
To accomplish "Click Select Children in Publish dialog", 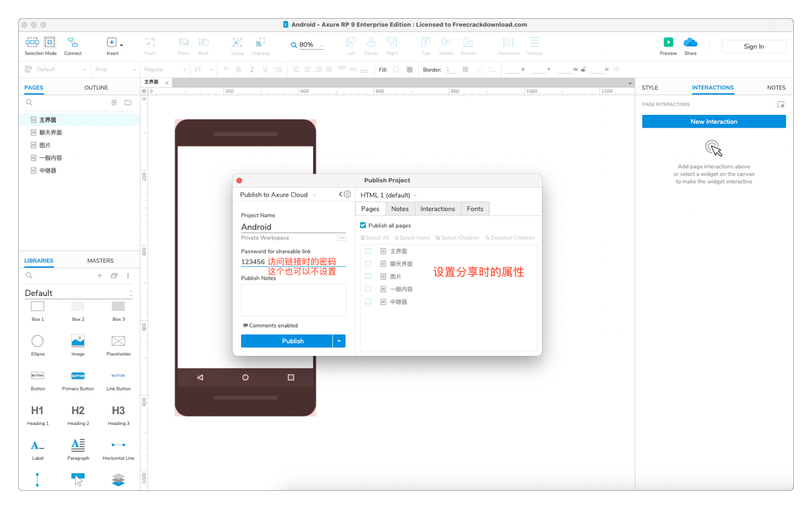I will (457, 238).
